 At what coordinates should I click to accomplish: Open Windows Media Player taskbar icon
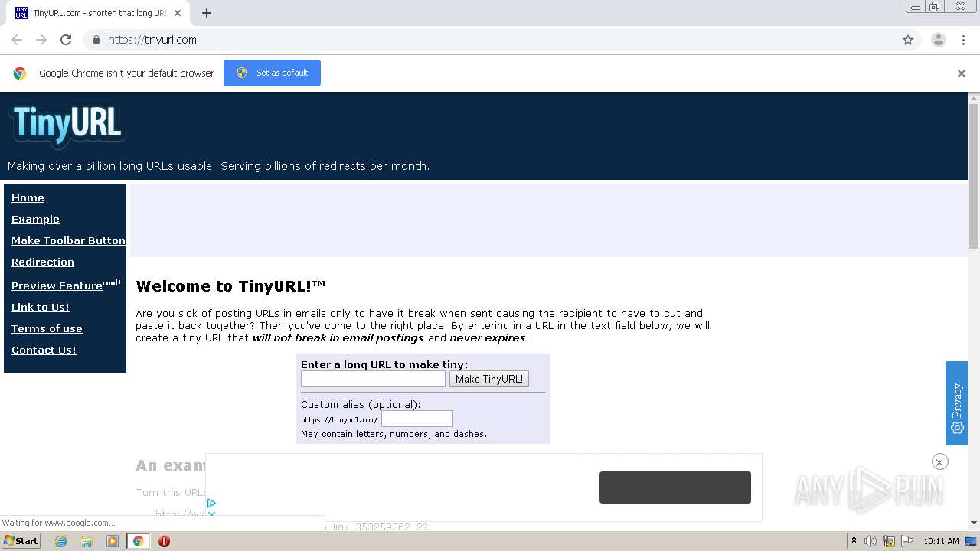tap(113, 541)
